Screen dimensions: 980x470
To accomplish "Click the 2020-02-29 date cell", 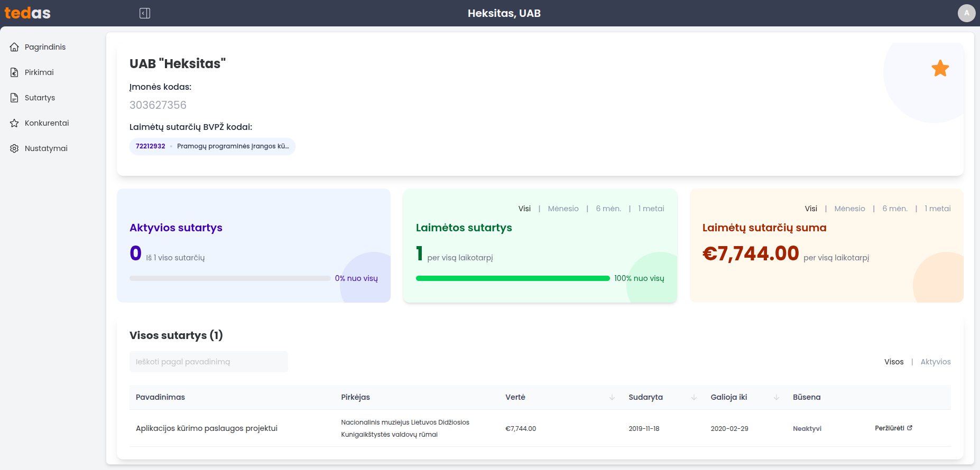I will (x=729, y=429).
